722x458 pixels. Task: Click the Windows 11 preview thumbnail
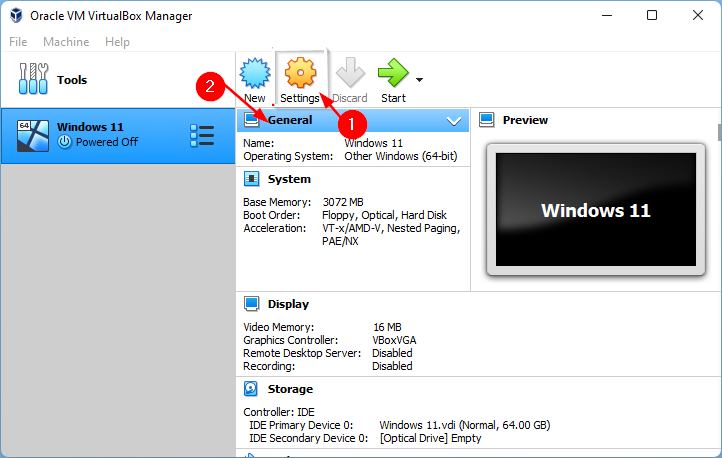[x=596, y=209]
